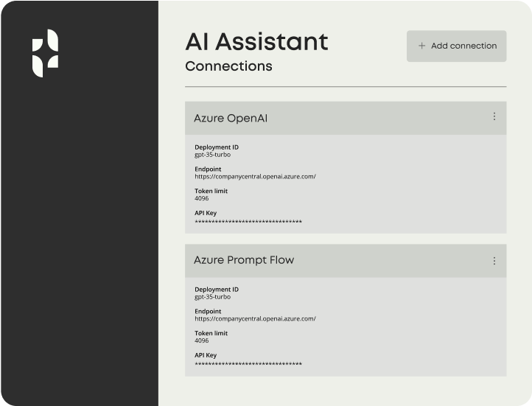Click masked API key in Azure Prompt Flow card
The height and width of the screenshot is (406, 532).
pyautogui.click(x=248, y=364)
